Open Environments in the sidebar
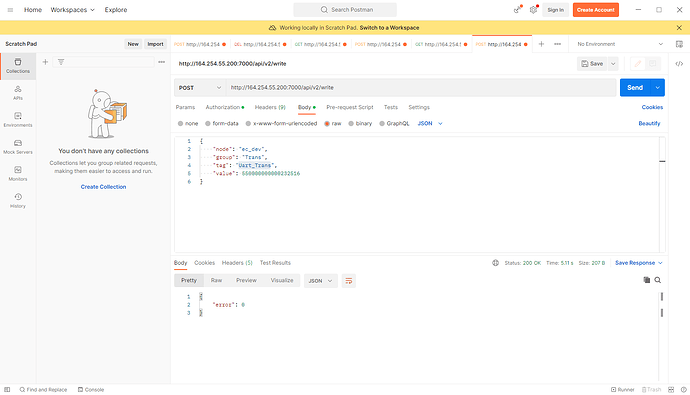This screenshot has height=395, width=690. pyautogui.click(x=18, y=120)
